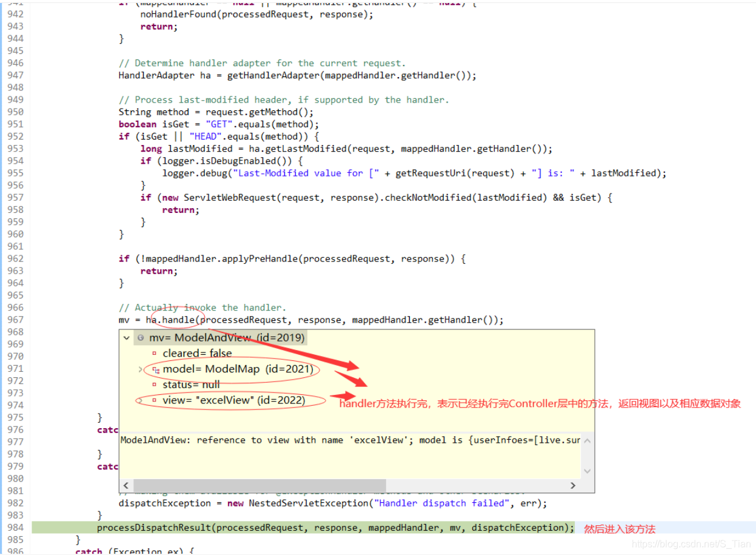This screenshot has width=756, height=555.
Task: Click the return; statement on line 963
Action: (x=159, y=271)
